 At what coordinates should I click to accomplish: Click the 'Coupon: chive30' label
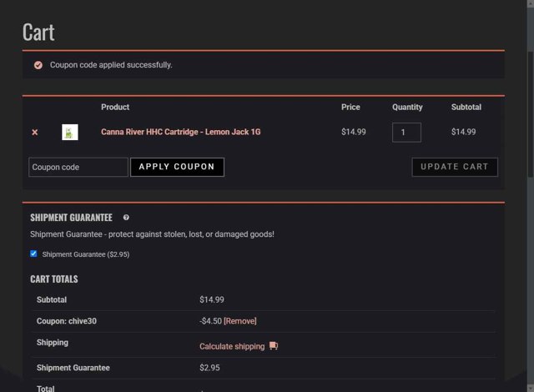(x=67, y=321)
